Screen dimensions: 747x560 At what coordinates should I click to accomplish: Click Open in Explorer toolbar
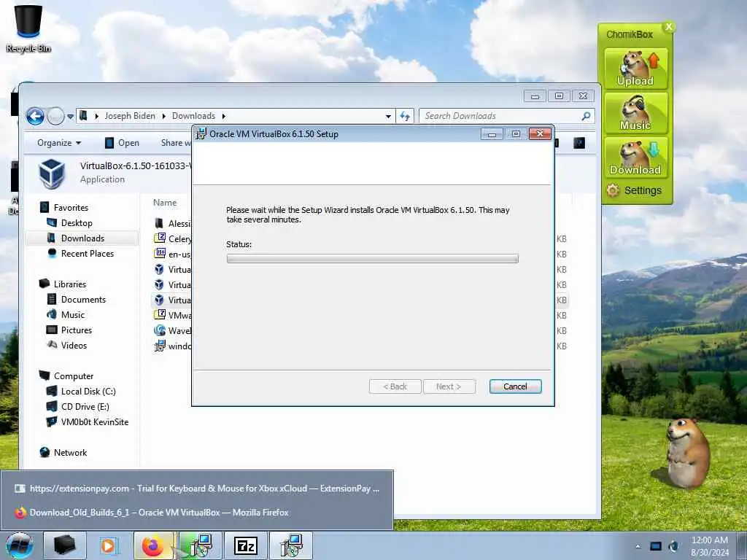[x=122, y=143]
